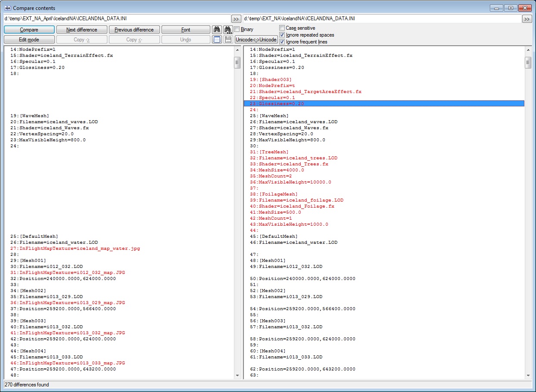Image resolution: width=536 pixels, height=392 pixels.
Task: Click line '29:[Mesh001]' in left pane
Action: [28, 261]
